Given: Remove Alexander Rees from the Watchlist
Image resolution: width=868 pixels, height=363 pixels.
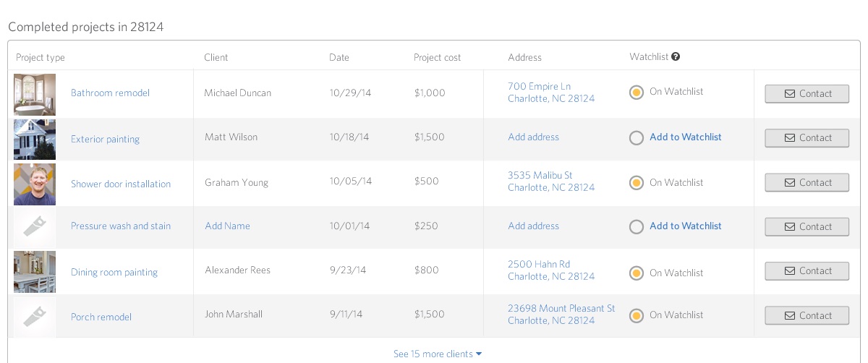Looking at the screenshot, I should click(637, 273).
